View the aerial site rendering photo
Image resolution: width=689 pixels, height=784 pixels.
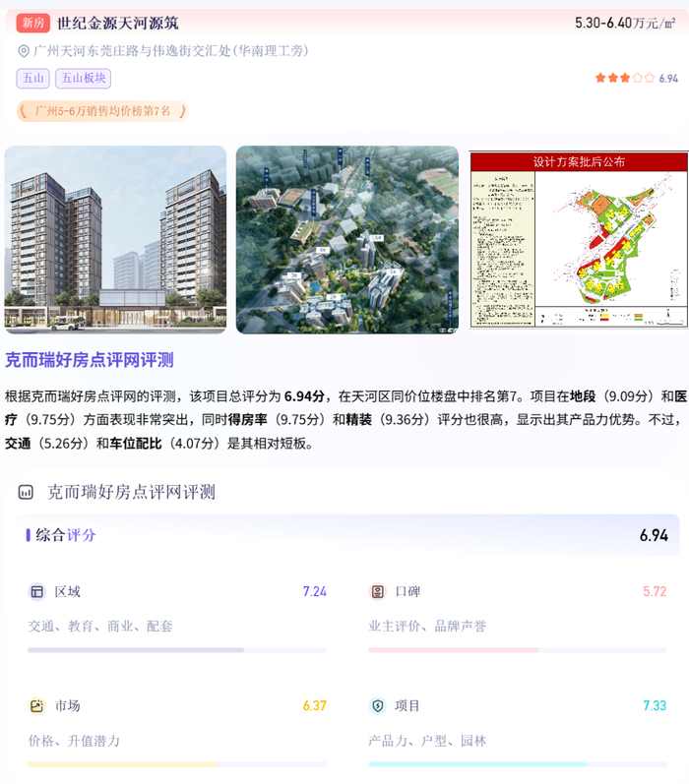point(347,239)
